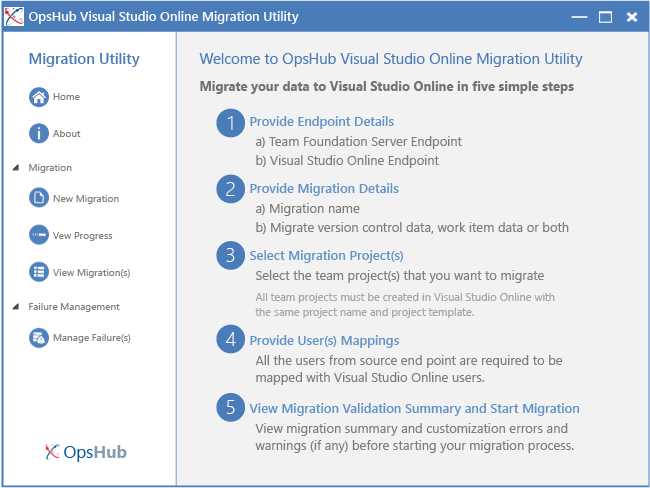This screenshot has width=650, height=488.
Task: Click 'All the users from source end point' text
Action: click(x=409, y=369)
